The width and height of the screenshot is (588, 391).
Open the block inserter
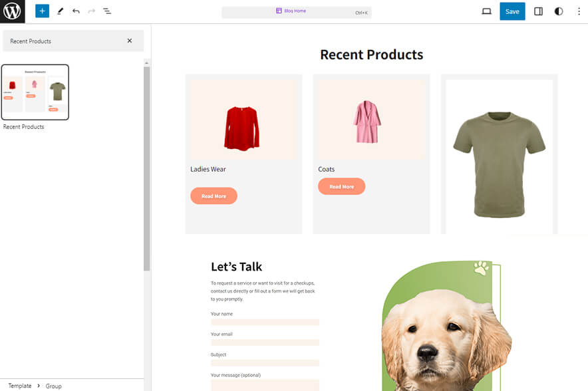point(42,11)
